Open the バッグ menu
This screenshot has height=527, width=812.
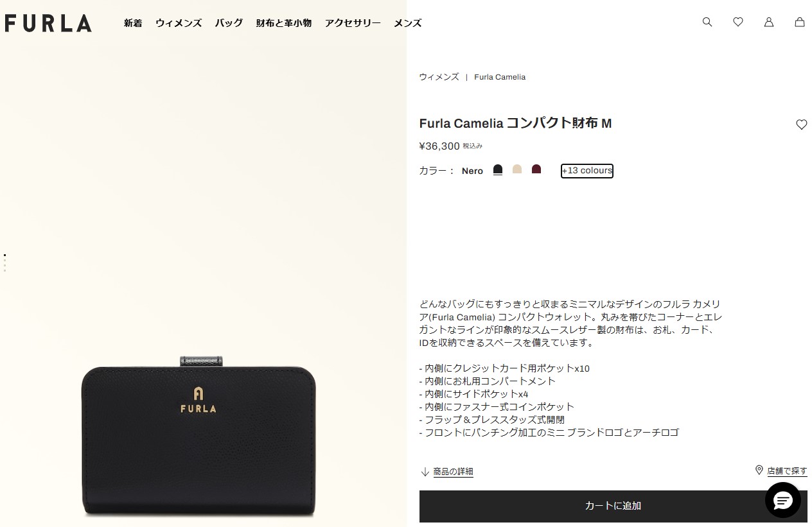[x=229, y=23]
